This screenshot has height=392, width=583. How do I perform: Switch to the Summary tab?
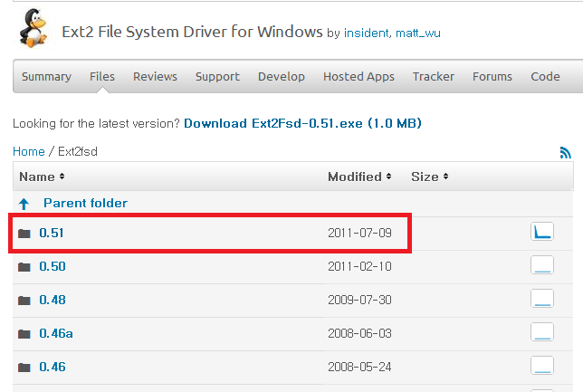[46, 77]
